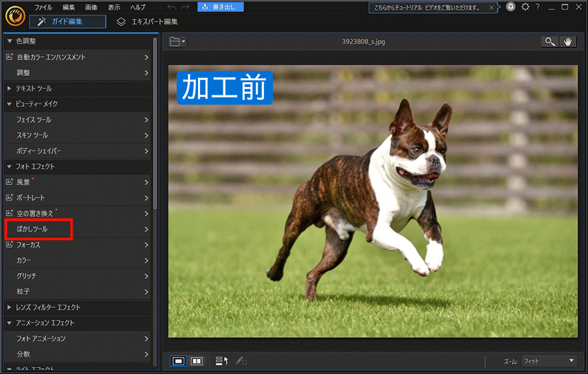Click the undo arrow icon
The width and height of the screenshot is (588, 374).
tap(171, 7)
